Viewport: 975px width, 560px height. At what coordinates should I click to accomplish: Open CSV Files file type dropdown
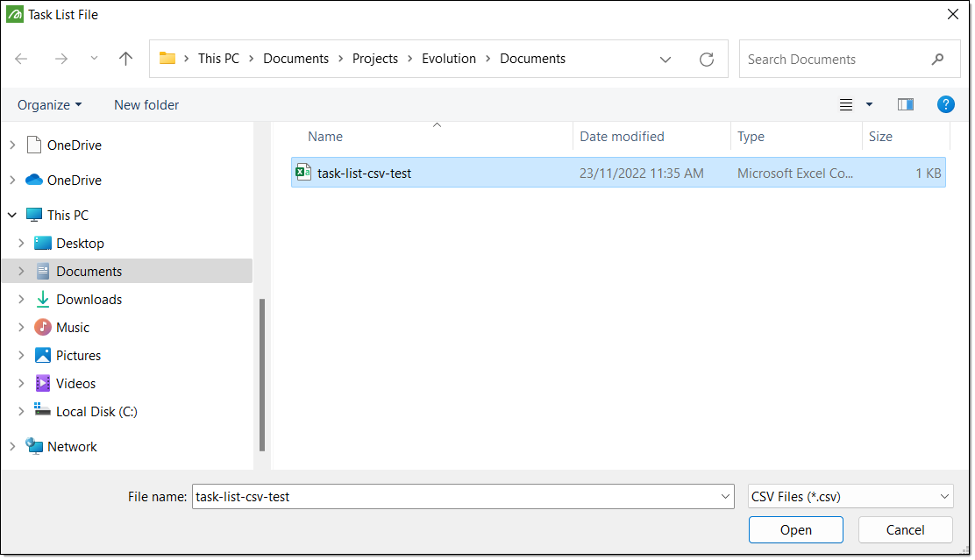click(850, 497)
